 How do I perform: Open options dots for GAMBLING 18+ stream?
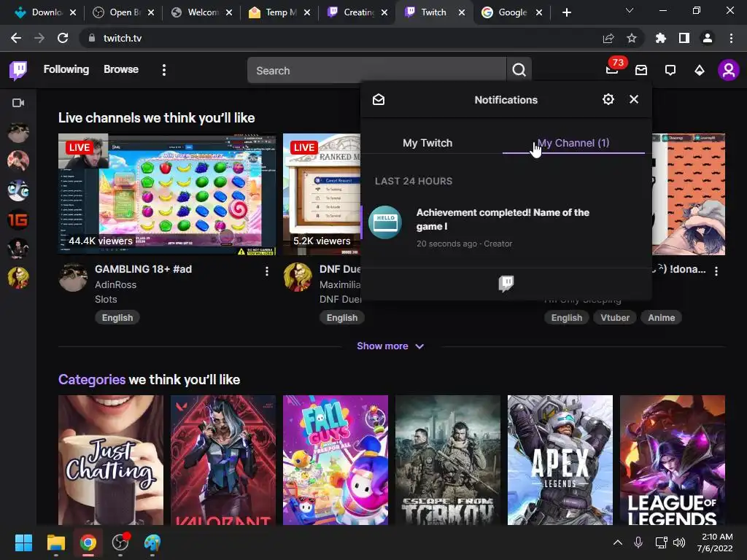click(267, 271)
